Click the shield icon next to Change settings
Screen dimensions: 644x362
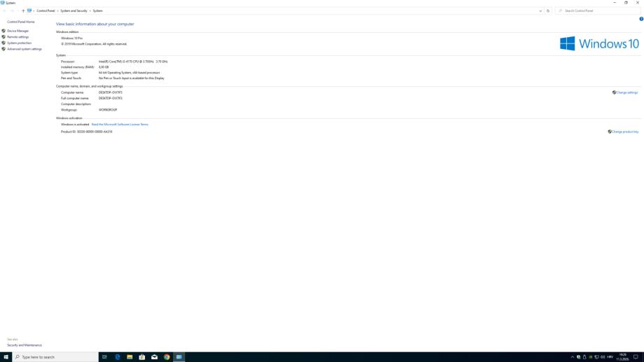tap(614, 92)
